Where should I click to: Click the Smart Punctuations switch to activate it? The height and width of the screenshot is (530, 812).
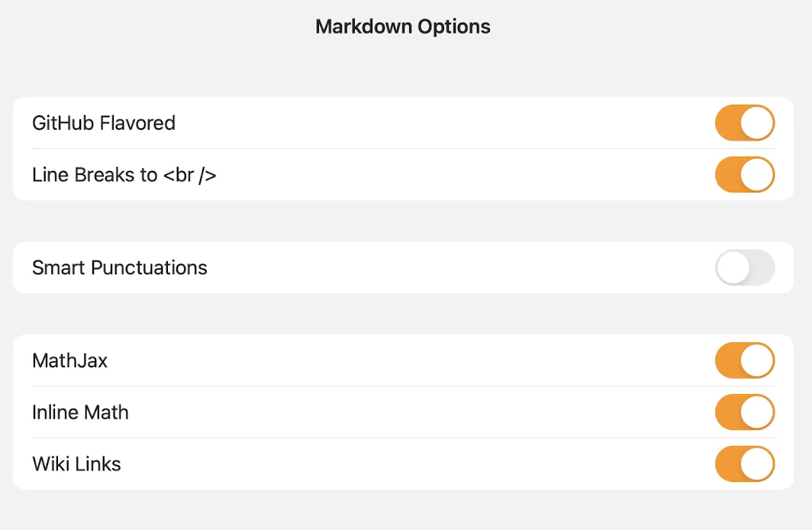(745, 267)
